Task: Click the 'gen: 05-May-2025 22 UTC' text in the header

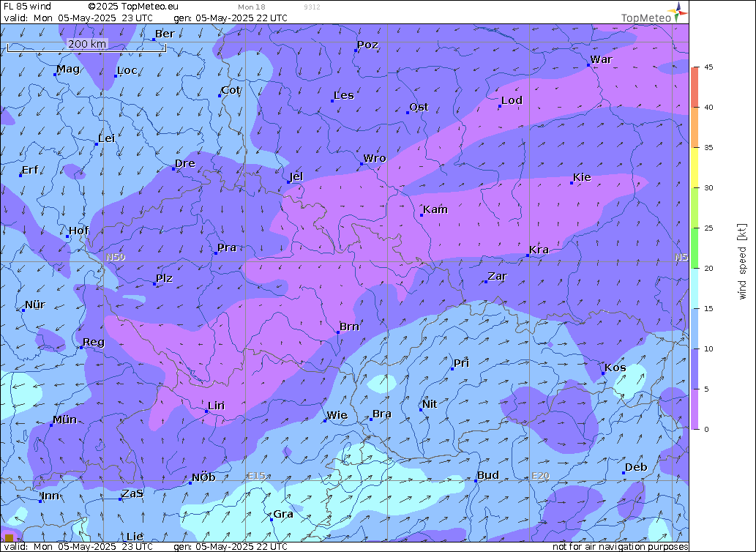Action: [231, 18]
